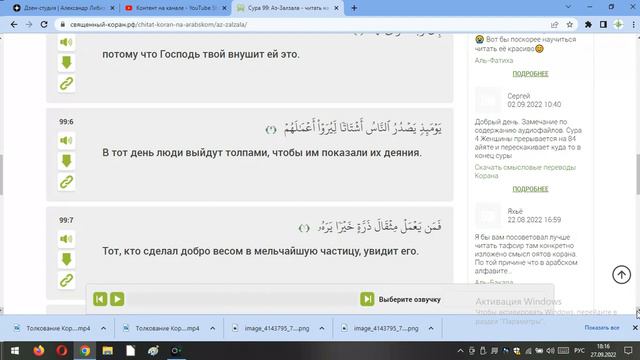
Task: Open Chrome from taskbar
Action: [x=85, y=351]
